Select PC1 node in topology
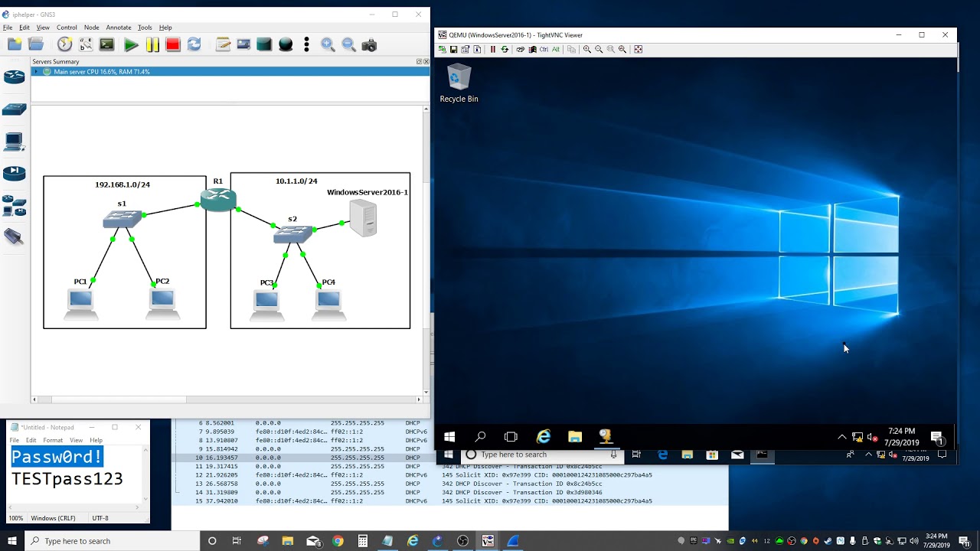 (80, 304)
